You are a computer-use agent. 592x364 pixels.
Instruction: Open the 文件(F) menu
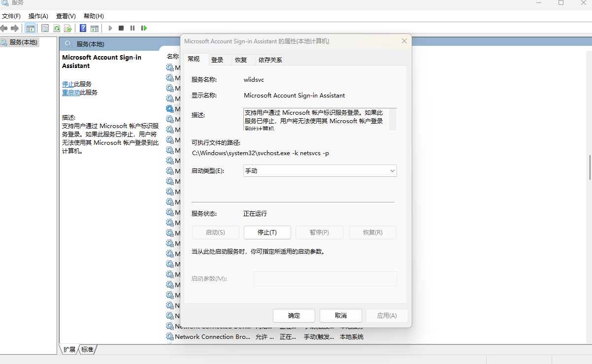pos(11,16)
